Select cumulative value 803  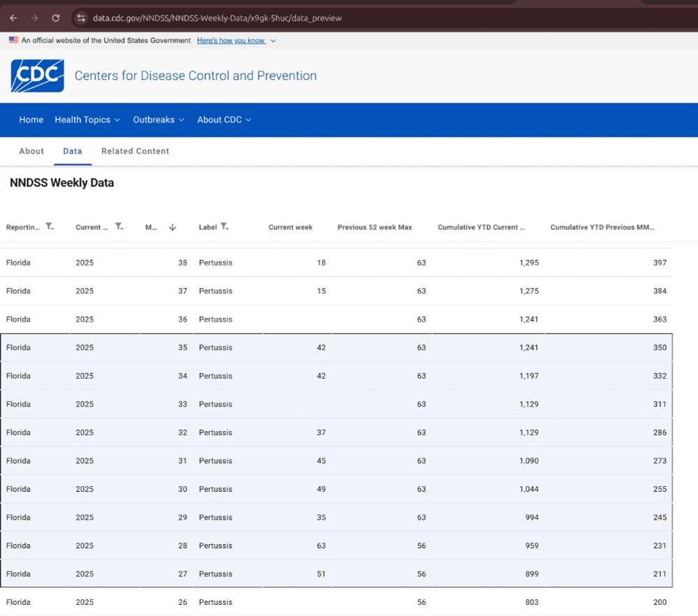coord(532,602)
